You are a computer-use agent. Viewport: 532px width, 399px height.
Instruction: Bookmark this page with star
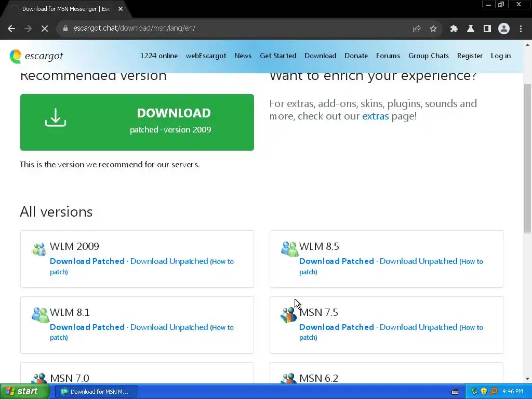[433, 29]
